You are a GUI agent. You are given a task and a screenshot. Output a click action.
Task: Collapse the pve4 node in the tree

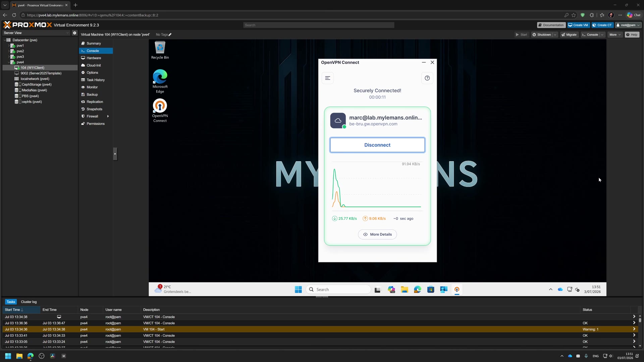9,62
